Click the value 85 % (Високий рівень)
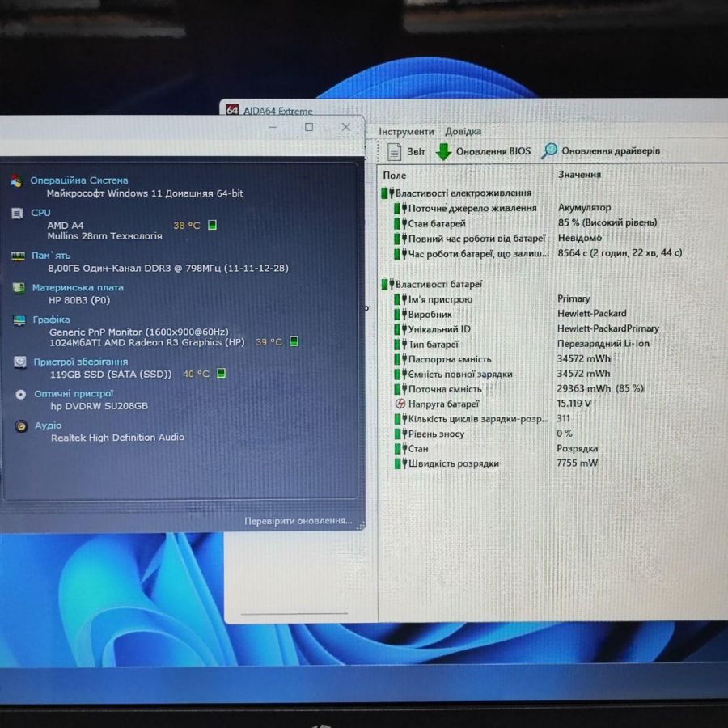The height and width of the screenshot is (728, 728). pyautogui.click(x=607, y=222)
